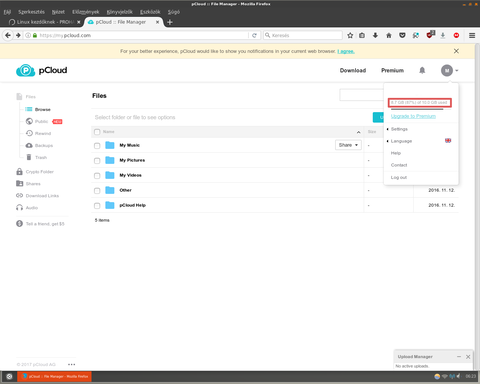Open Settings from user menu
This screenshot has height=384, width=480.
399,129
